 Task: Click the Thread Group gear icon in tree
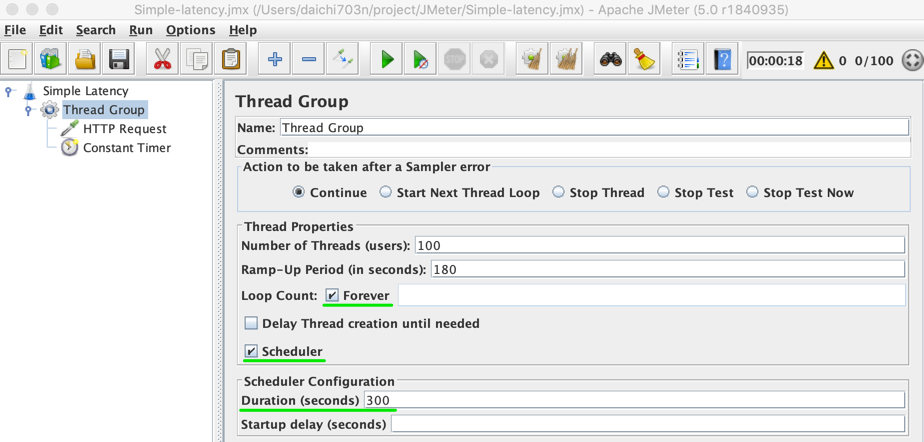50,110
